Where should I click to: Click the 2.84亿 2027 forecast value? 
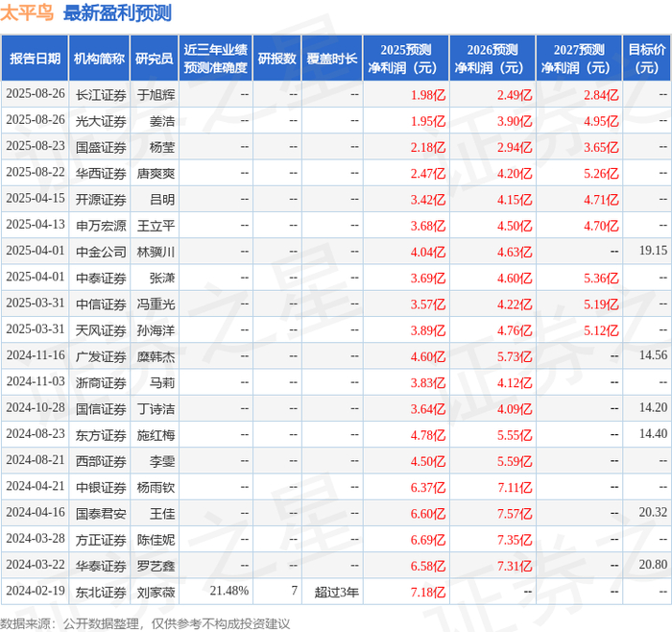[x=601, y=95]
